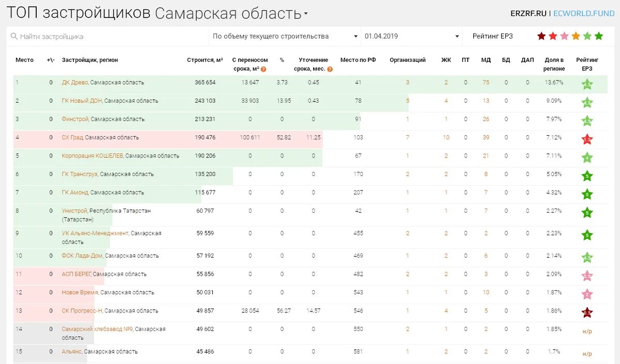Open developer Унистрой link
620x364 pixels.
click(74, 211)
